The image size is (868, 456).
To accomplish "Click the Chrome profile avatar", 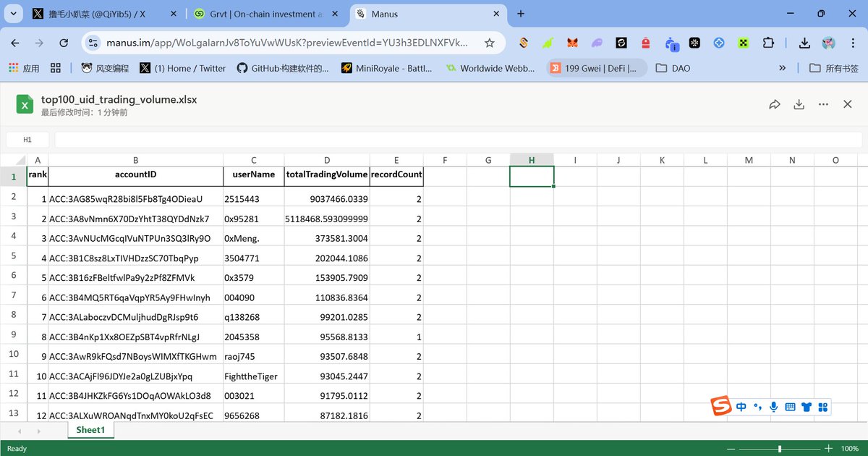I will (829, 43).
